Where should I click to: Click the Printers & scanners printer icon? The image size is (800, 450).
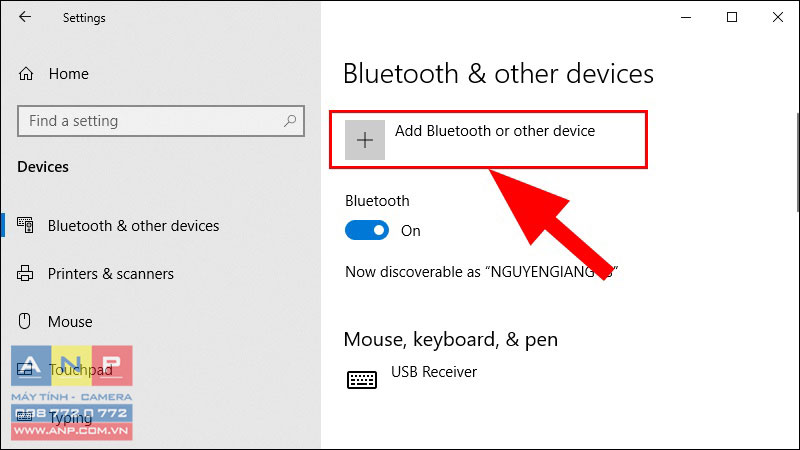[25, 273]
